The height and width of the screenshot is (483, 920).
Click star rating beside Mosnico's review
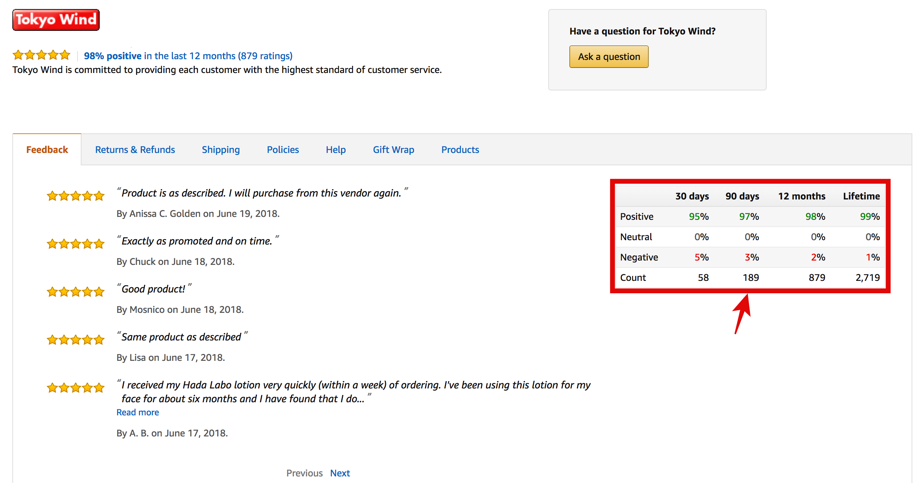76,292
